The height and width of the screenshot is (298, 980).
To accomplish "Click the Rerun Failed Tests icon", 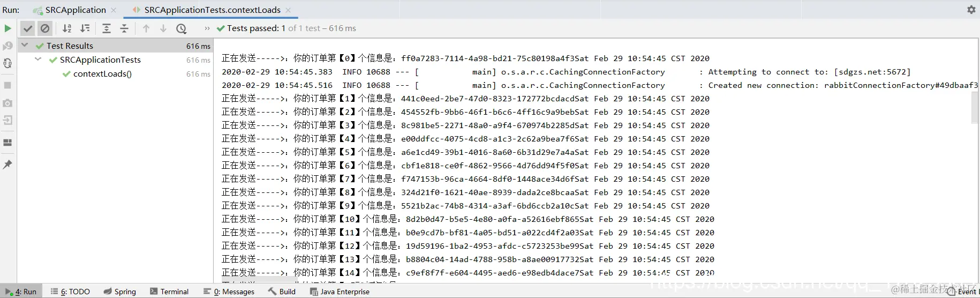I will coord(7,46).
